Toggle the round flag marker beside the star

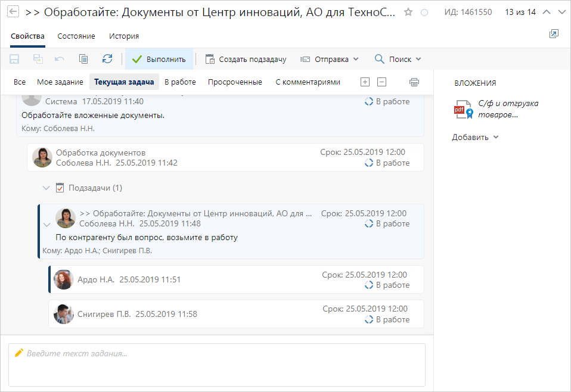424,12
